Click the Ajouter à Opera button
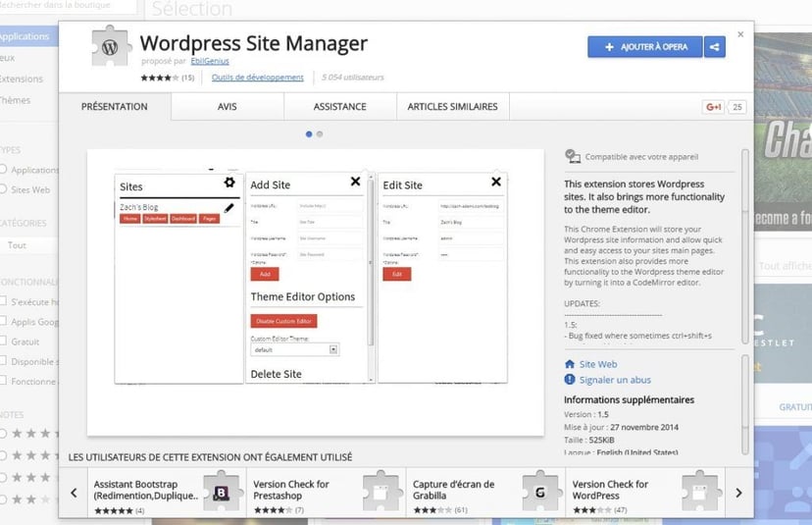 point(645,47)
